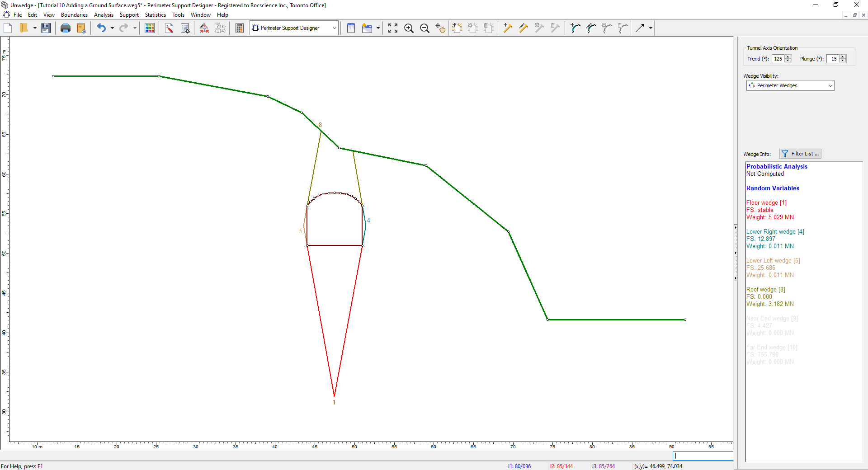
Task: Open input data settings icon with gear
Action: [185, 28]
